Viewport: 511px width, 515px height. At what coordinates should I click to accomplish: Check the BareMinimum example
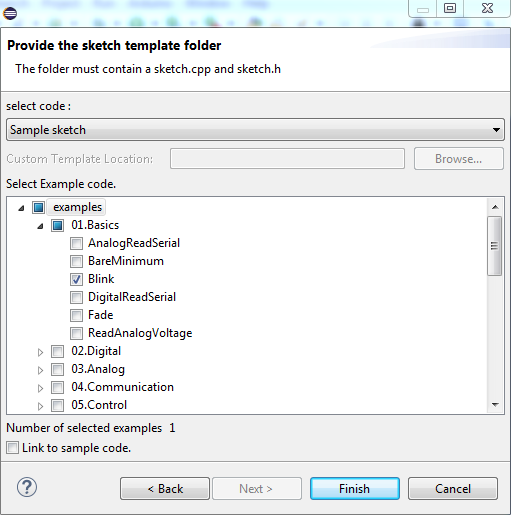point(76,261)
